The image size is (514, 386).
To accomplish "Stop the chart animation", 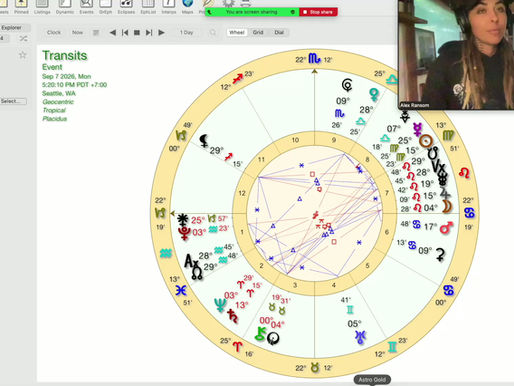I will 137,33.
